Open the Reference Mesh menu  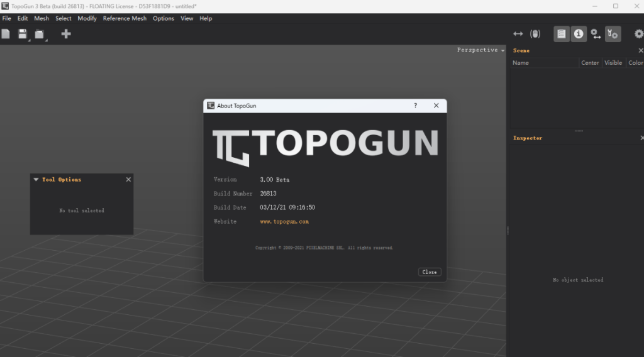pos(125,18)
